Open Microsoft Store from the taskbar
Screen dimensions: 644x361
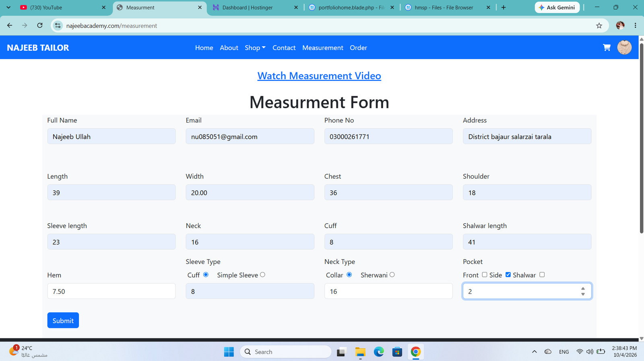point(397,352)
